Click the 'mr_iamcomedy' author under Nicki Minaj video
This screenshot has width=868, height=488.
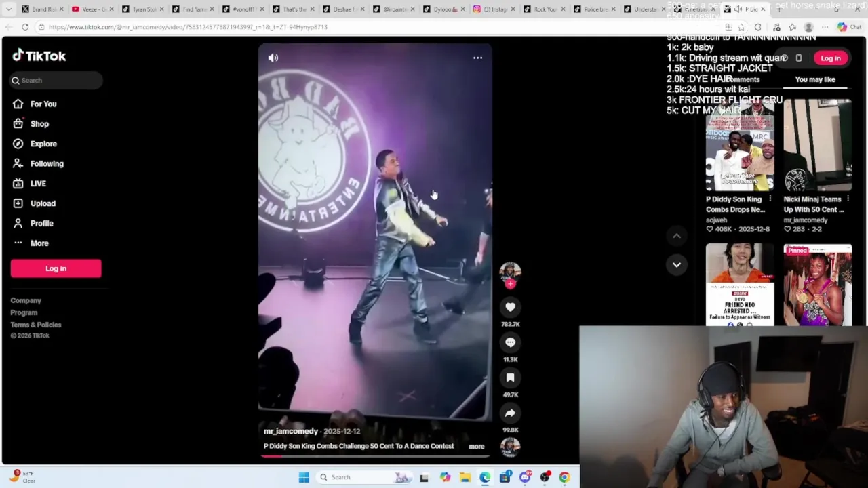coord(806,220)
